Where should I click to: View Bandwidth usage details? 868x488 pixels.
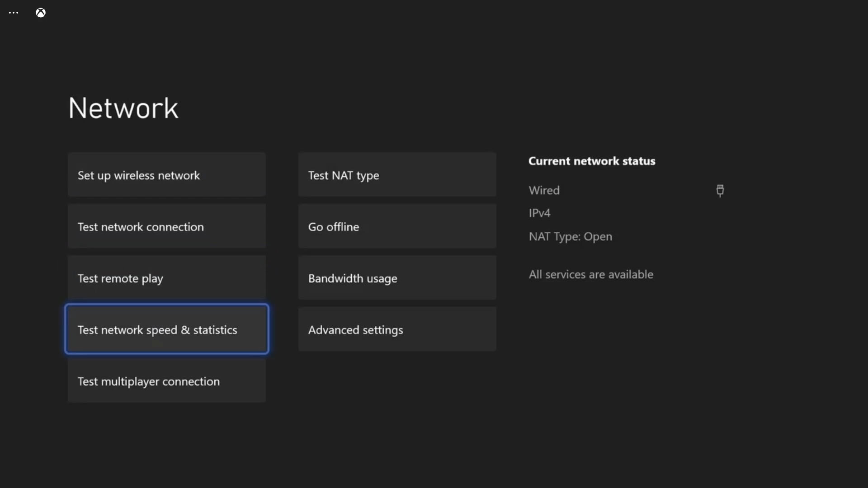[x=397, y=278]
